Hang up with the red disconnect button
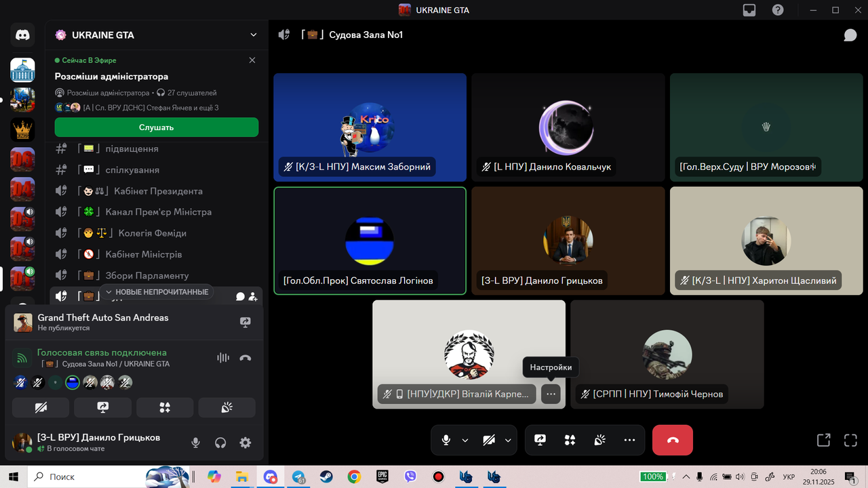This screenshot has height=488, width=868. [673, 440]
